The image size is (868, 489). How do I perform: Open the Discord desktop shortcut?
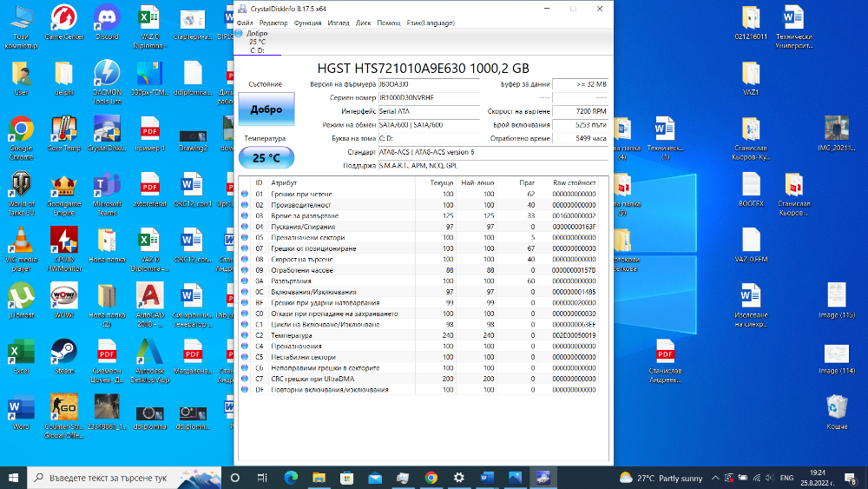pyautogui.click(x=107, y=23)
